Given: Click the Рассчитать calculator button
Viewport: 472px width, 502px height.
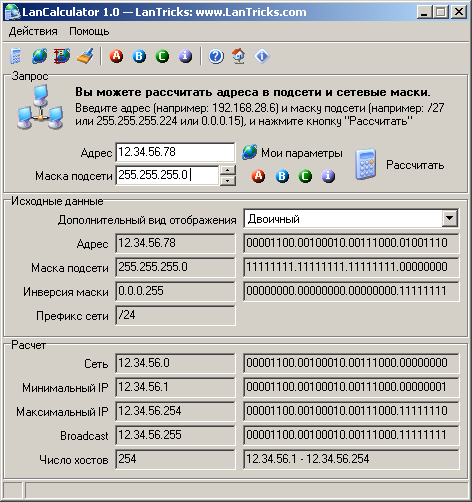Looking at the screenshot, I should click(x=399, y=165).
